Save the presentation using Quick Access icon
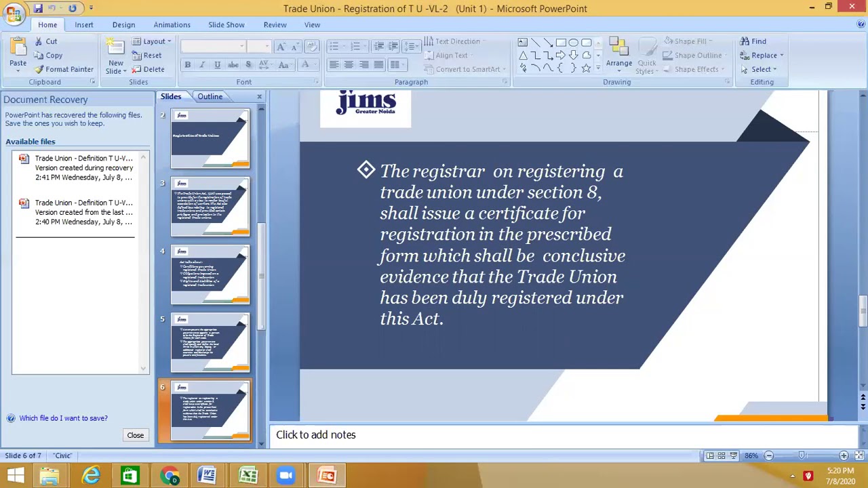868x488 pixels. click(38, 8)
